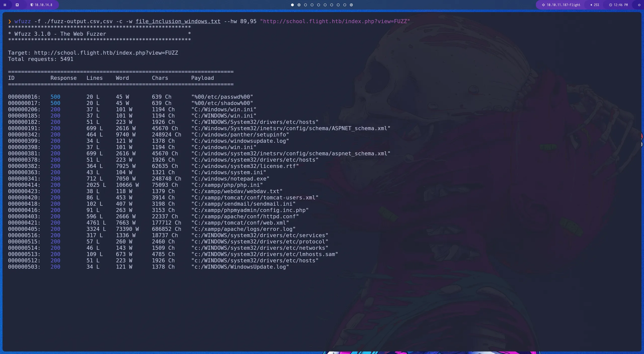Click the school.flight.htb URL in command
644x354 pixels.
point(335,21)
